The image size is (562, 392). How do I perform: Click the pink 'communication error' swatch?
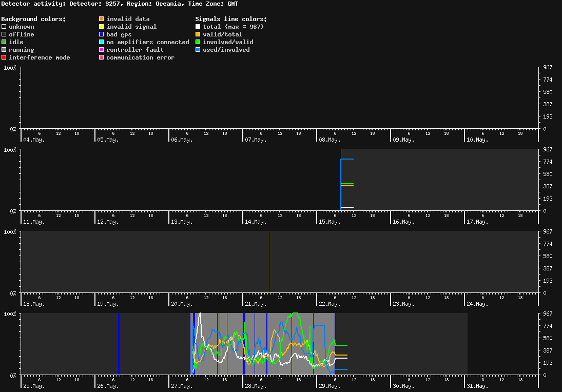(x=102, y=57)
